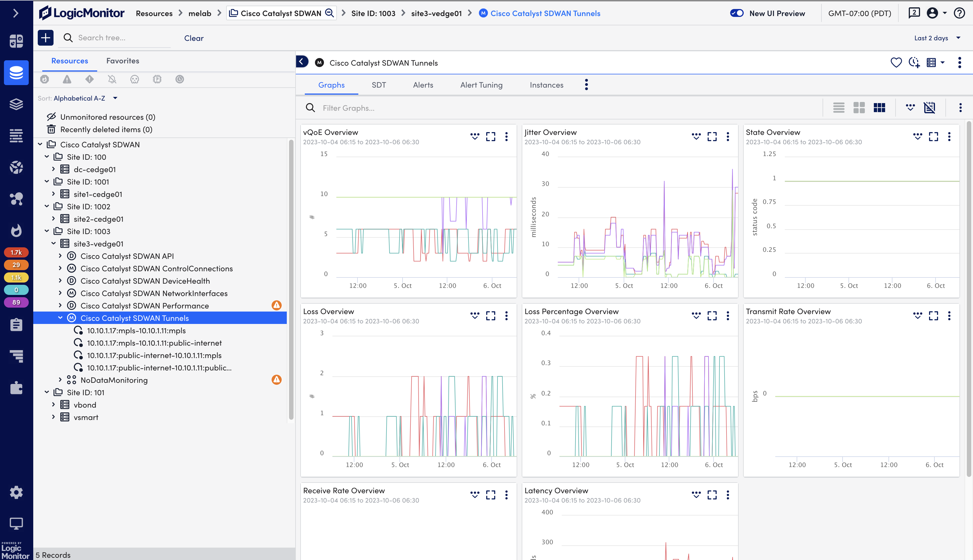Select the SDT/alerts-disabled bell filter icon

[x=112, y=80]
